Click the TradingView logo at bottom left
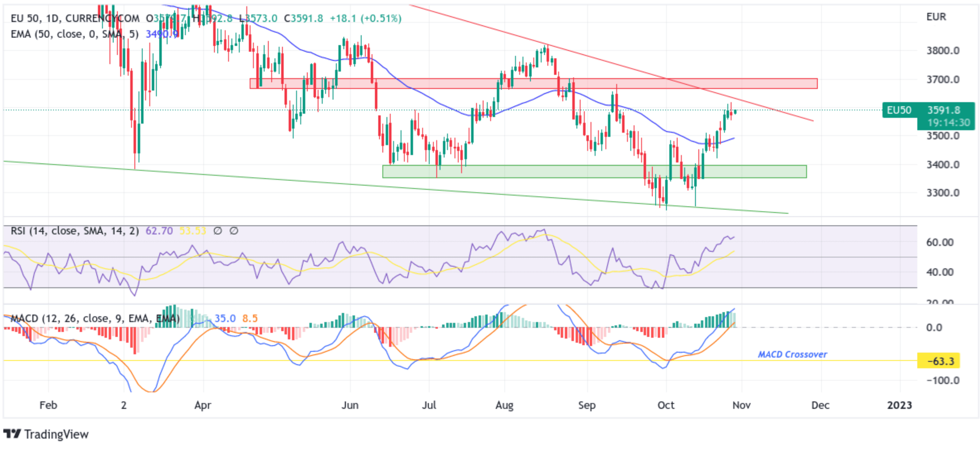The image size is (980, 465). pyautogui.click(x=46, y=434)
